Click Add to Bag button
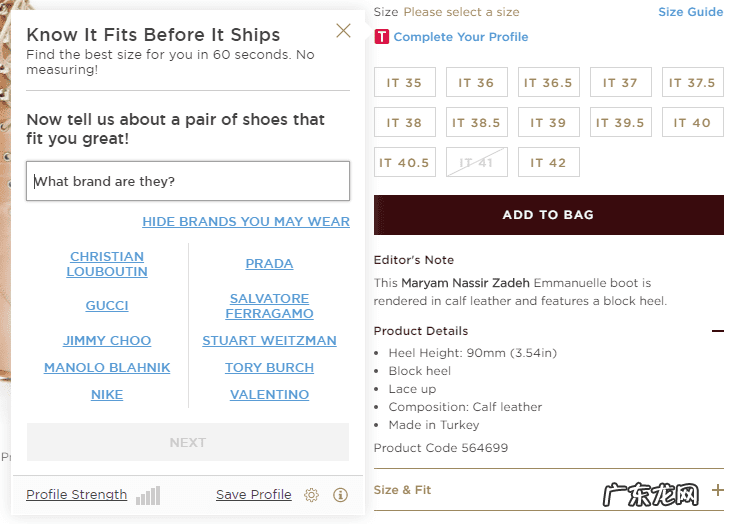Screen dimensions: 737x524 (548, 215)
